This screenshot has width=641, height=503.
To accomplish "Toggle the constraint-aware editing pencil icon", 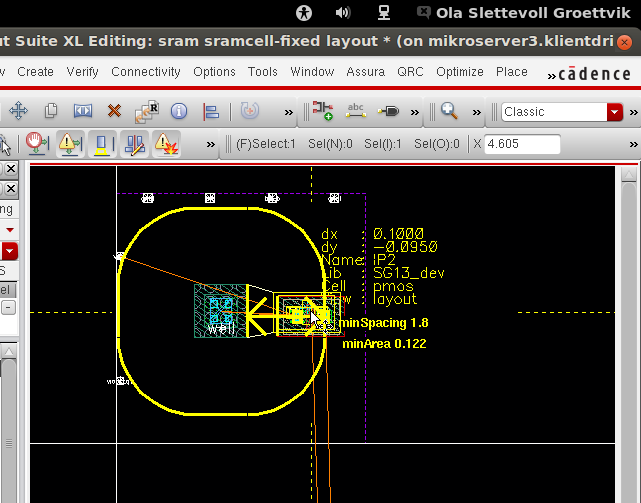I will 134,144.
